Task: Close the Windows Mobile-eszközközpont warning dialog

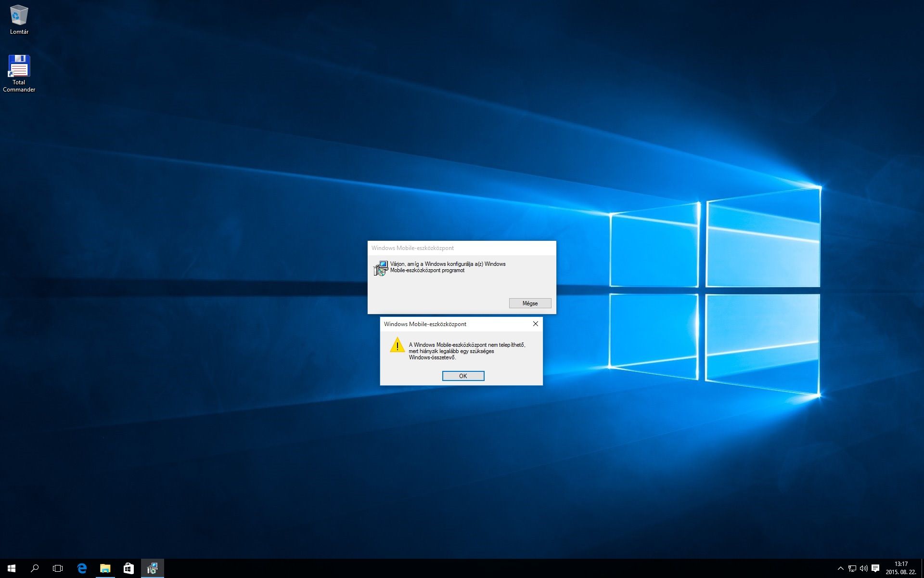Action: (535, 324)
